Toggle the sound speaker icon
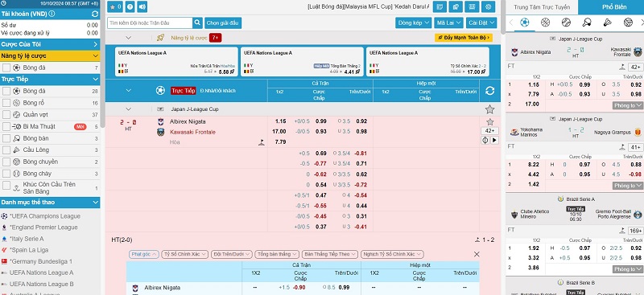 142,7
